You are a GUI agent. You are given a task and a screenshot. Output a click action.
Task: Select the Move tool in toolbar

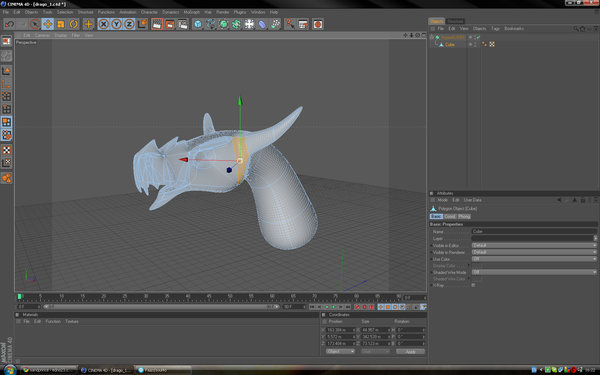click(x=48, y=24)
